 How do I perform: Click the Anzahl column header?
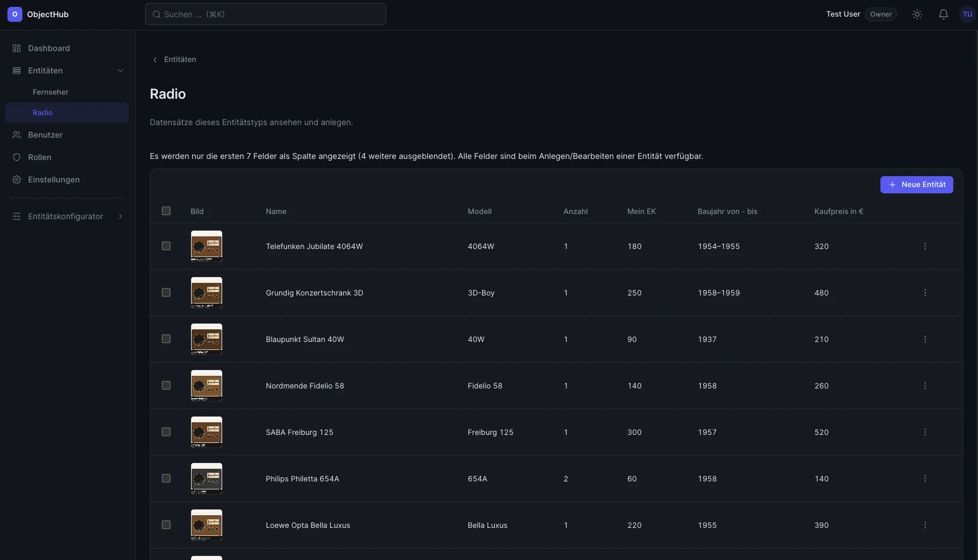[576, 212]
